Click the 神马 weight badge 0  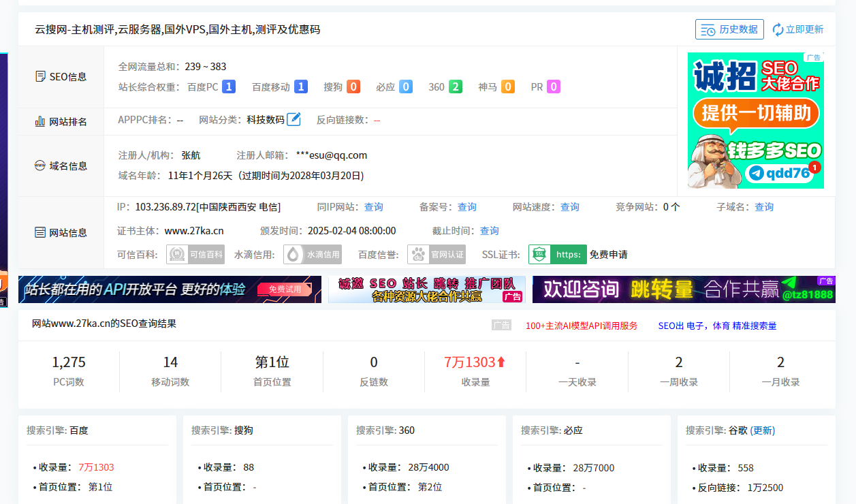pyautogui.click(x=507, y=86)
